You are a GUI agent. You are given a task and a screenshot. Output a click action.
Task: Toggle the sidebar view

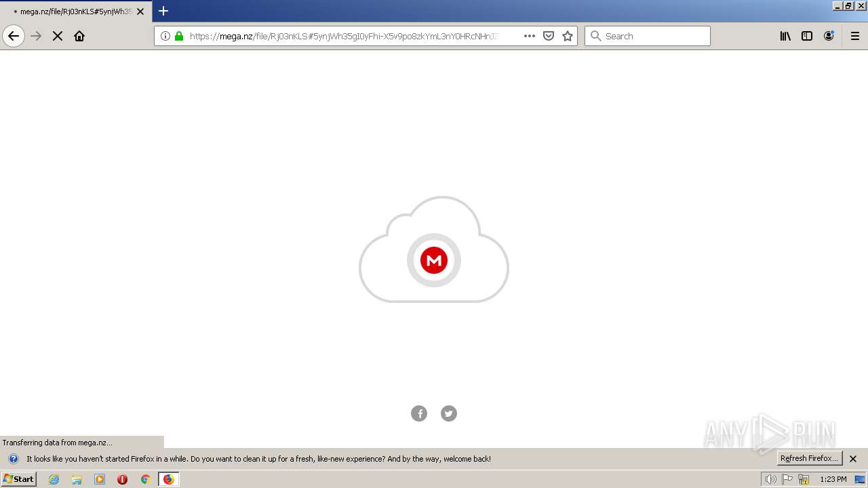tap(807, 36)
